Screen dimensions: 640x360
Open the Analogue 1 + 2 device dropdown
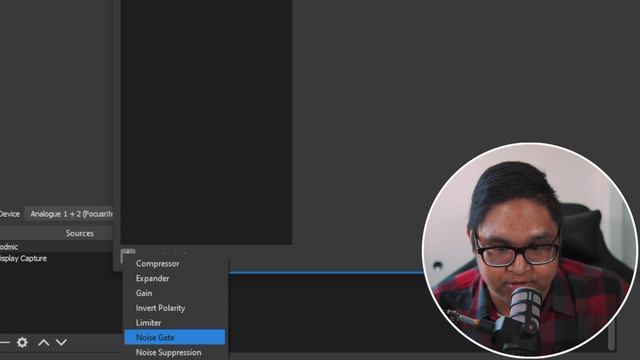click(70, 214)
